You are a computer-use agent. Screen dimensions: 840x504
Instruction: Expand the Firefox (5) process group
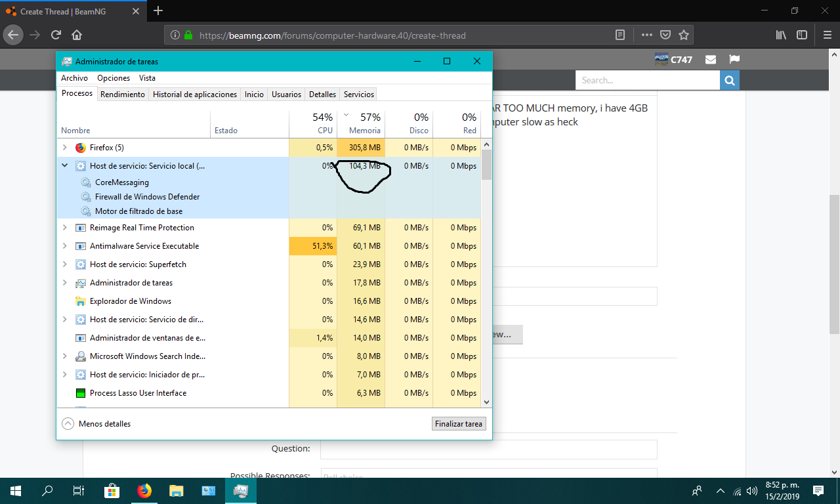click(x=64, y=148)
